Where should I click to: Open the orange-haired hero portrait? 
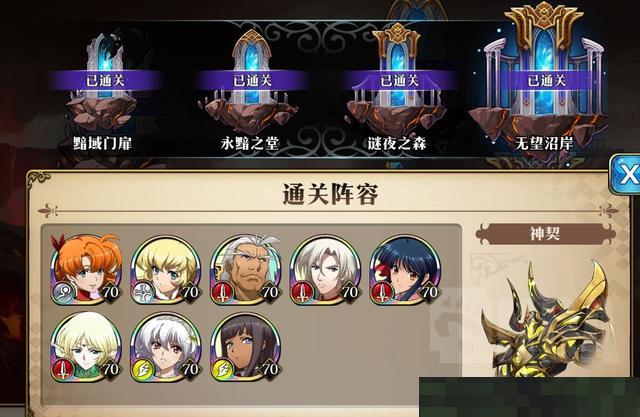tap(87, 270)
